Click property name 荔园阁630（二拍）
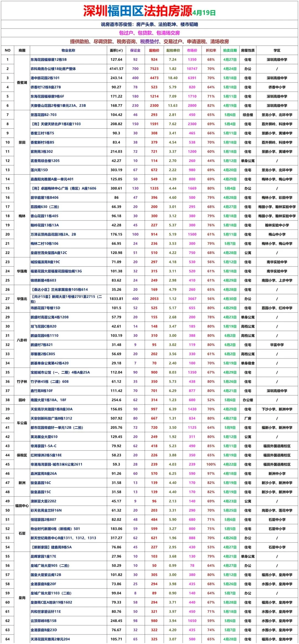Screen dimensions: 299x644 (45, 207)
